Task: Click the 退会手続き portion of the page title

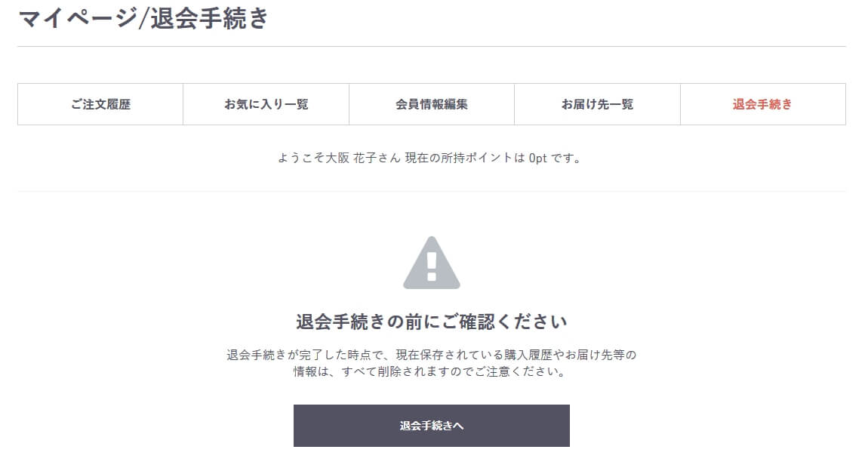Action: [209, 17]
